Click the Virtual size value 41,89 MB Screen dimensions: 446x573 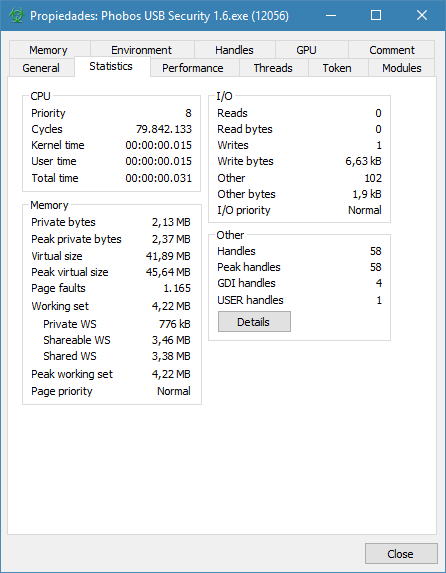click(x=168, y=256)
